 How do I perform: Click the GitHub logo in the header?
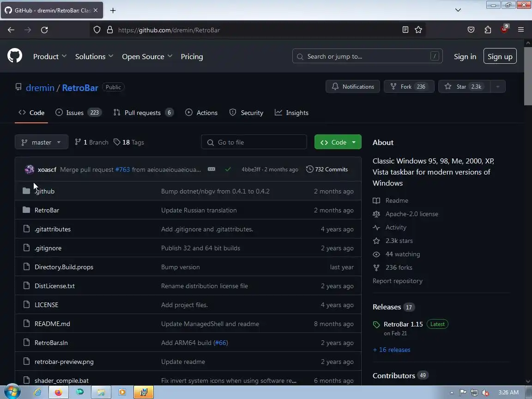coord(15,56)
